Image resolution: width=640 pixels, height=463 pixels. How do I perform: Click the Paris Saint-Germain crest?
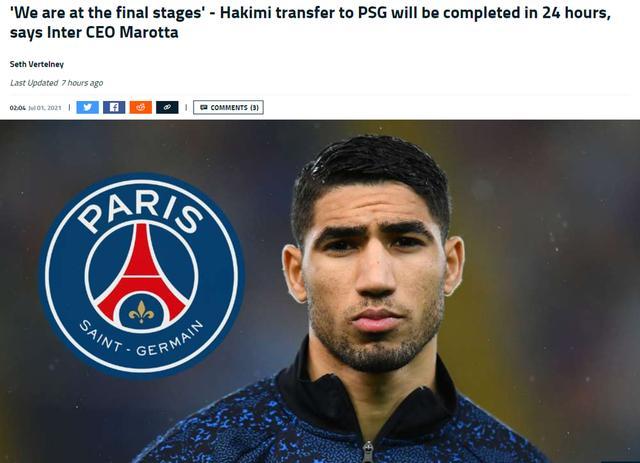tap(142, 274)
